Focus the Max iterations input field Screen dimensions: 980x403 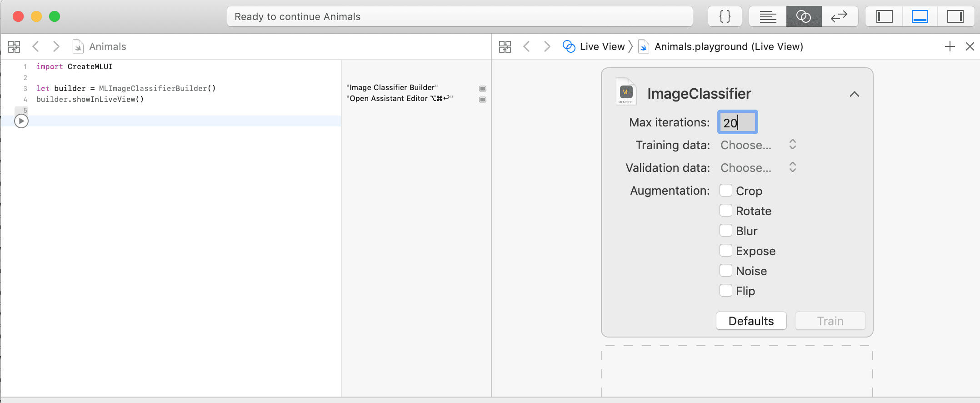point(738,122)
